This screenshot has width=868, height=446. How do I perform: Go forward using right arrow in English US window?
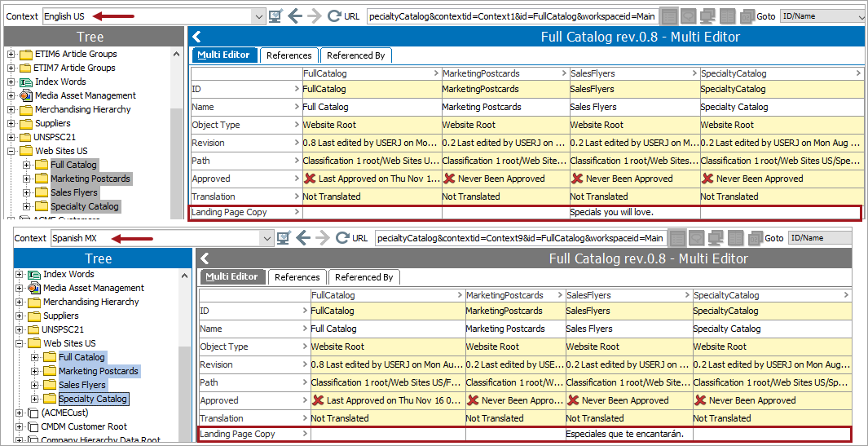314,16
